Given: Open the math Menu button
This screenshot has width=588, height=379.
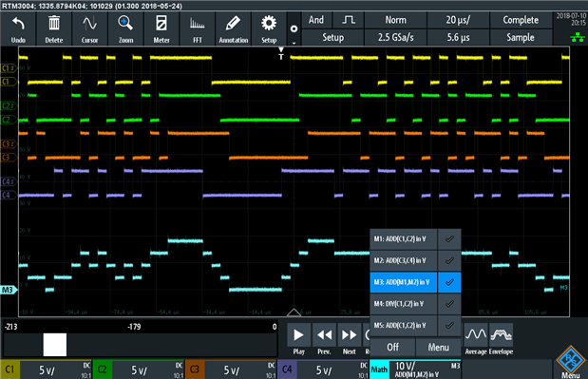Looking at the screenshot, I should tap(438, 347).
